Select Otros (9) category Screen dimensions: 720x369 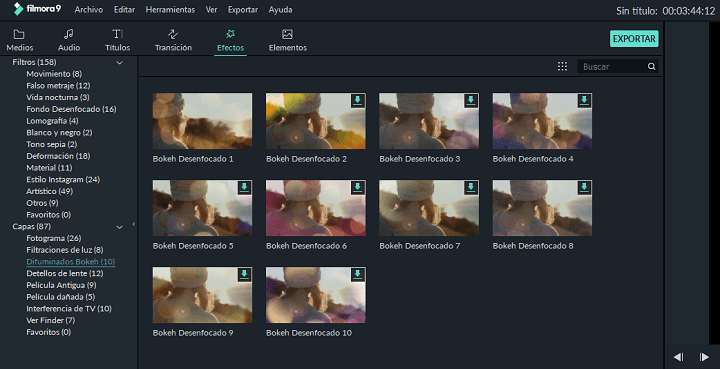coord(42,203)
